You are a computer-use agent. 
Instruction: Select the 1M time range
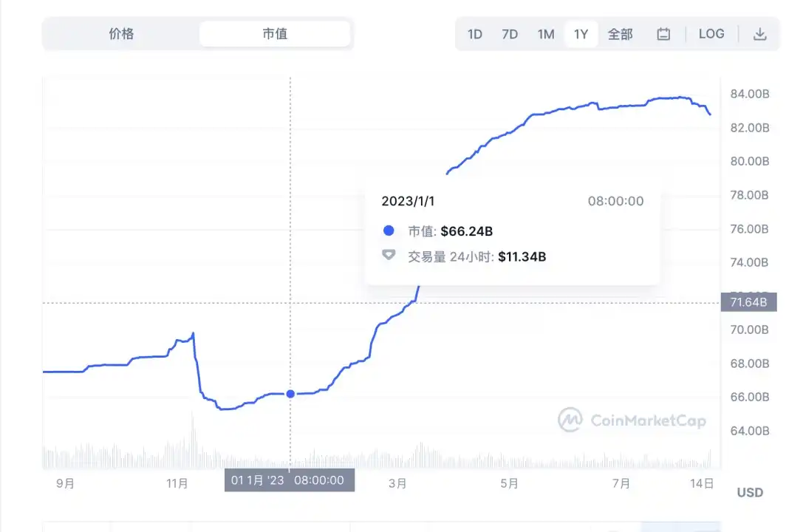pos(546,33)
